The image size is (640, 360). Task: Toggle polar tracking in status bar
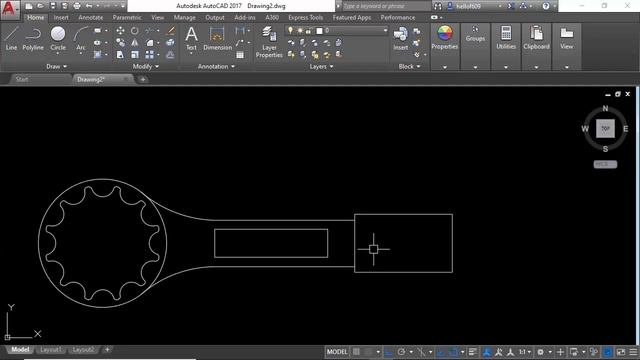pyautogui.click(x=401, y=352)
